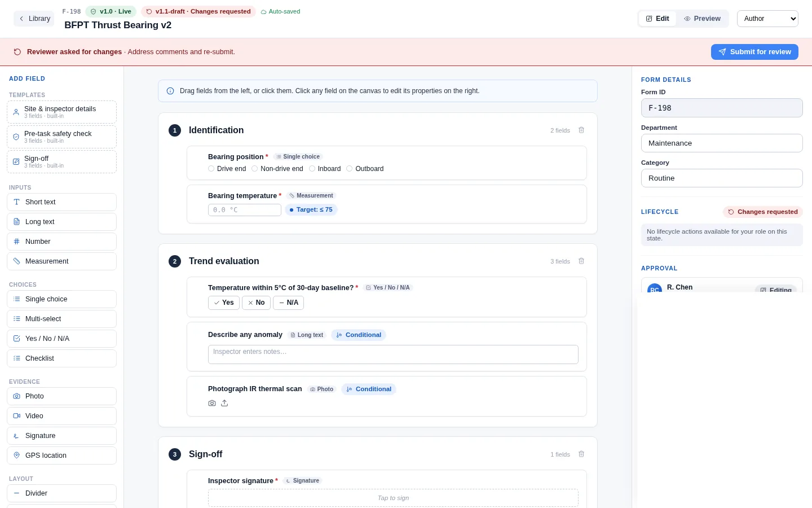Click the Conditional tag on Photograph IR thermal scan
The height and width of the screenshot is (508, 812).
(369, 389)
